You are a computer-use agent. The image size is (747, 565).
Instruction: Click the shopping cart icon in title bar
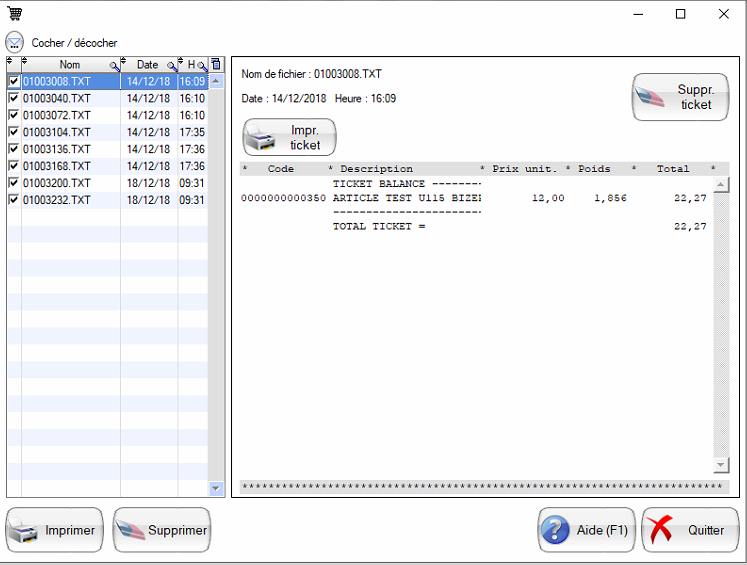tap(15, 14)
